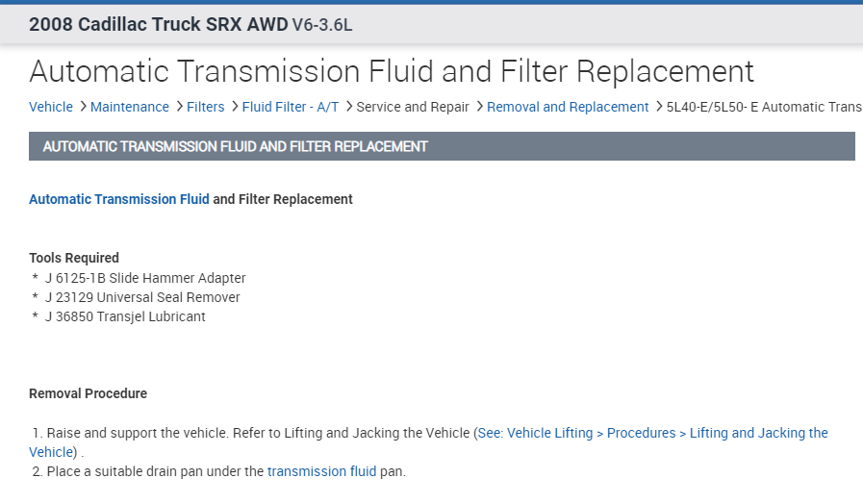Image resolution: width=863 pixels, height=504 pixels.
Task: Select the 5L40-E/5L50-E Automatic Trans breadcrumb
Action: tap(763, 107)
